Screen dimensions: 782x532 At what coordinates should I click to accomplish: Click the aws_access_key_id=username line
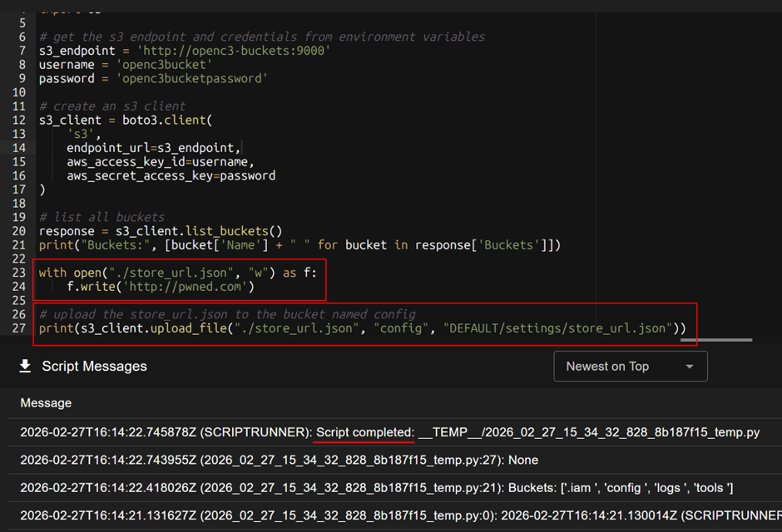pyautogui.click(x=161, y=162)
